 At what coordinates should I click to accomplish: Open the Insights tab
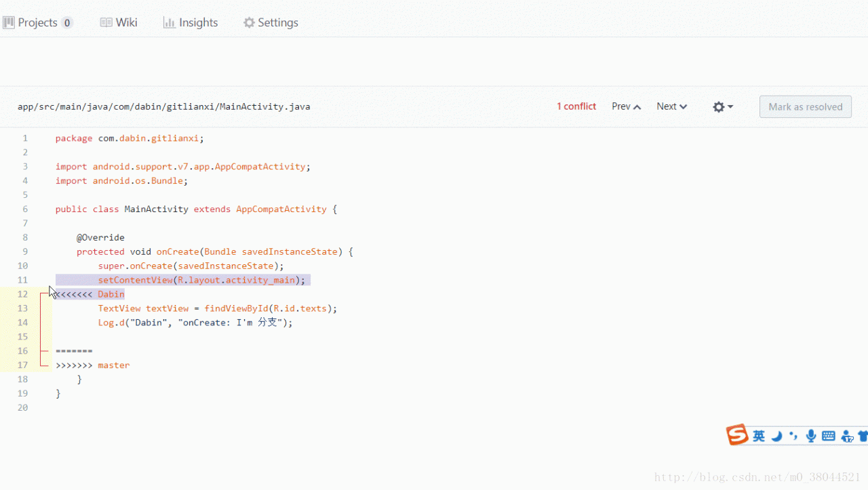tap(191, 22)
